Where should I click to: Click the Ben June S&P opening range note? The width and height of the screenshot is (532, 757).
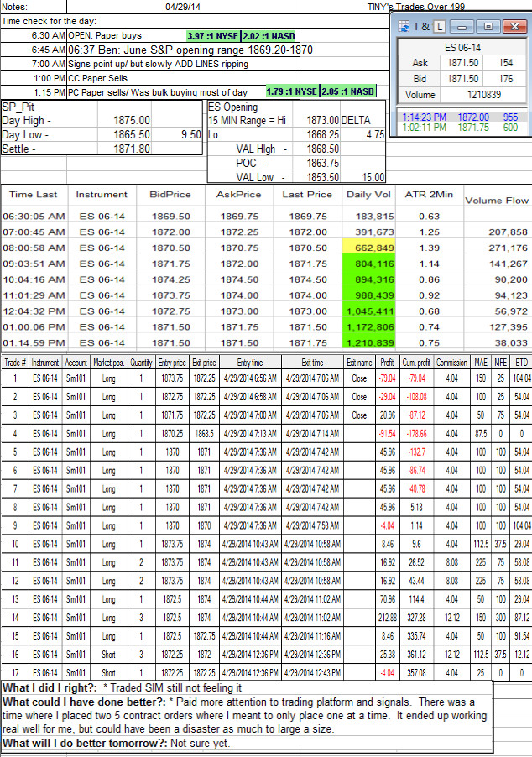(190, 50)
